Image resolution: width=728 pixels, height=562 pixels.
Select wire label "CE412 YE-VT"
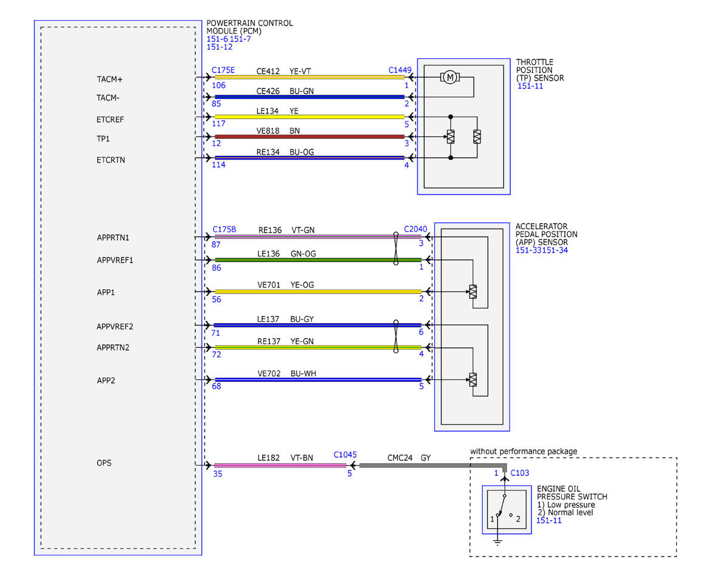285,71
